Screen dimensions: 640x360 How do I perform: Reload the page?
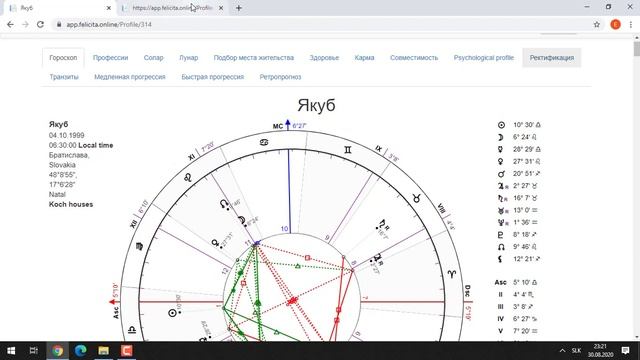click(40, 24)
